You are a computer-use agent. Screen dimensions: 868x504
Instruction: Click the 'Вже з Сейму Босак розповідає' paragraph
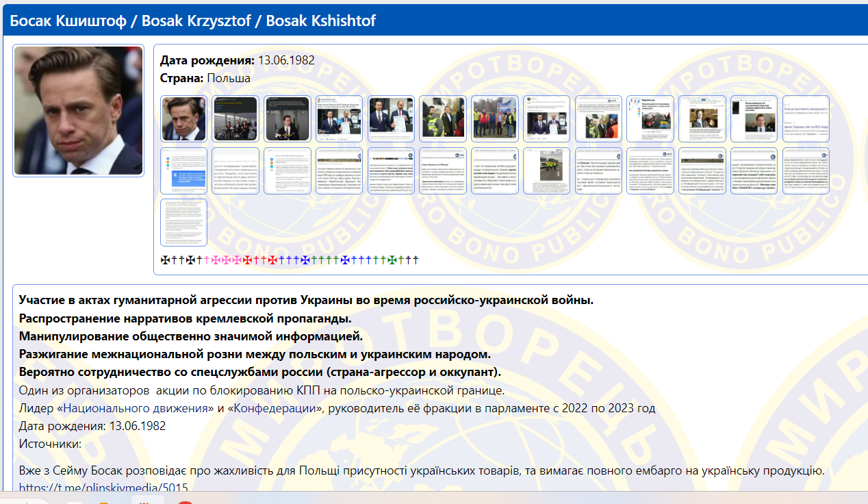coord(422,471)
